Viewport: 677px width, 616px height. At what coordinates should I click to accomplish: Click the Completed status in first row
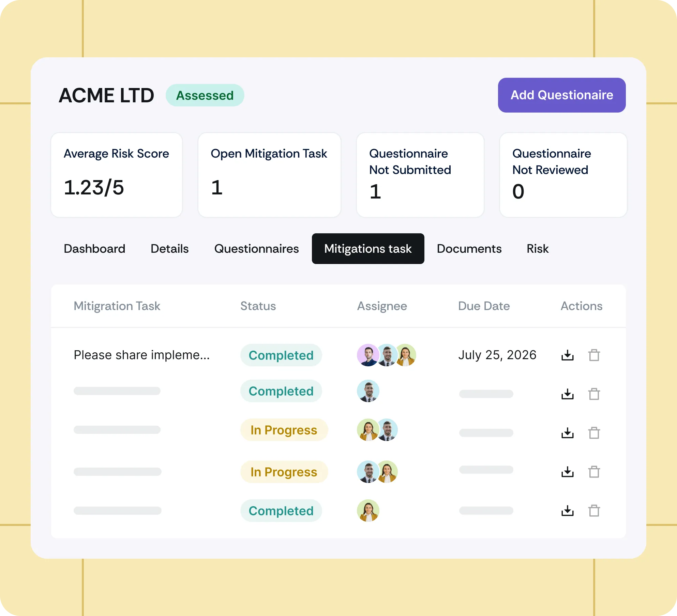tap(281, 355)
